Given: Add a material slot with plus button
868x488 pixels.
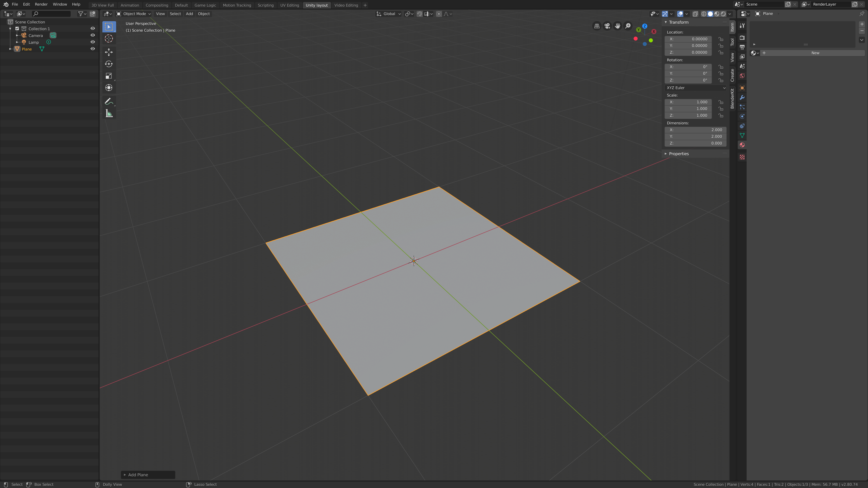Looking at the screenshot, I should point(862,24).
